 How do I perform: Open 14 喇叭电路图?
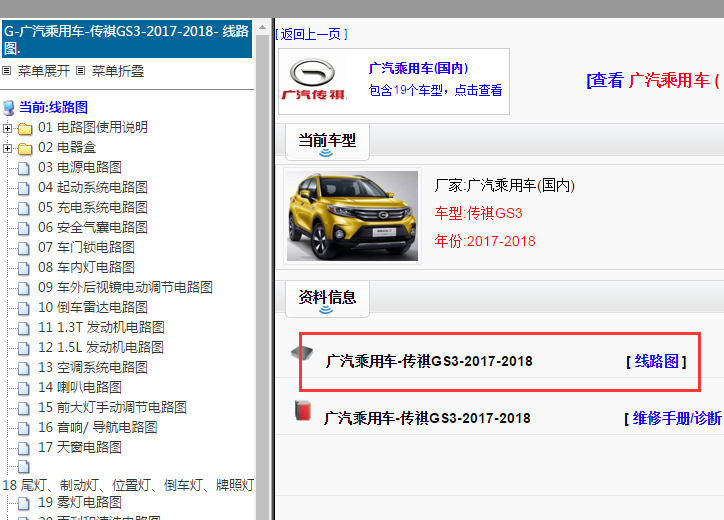[79, 387]
